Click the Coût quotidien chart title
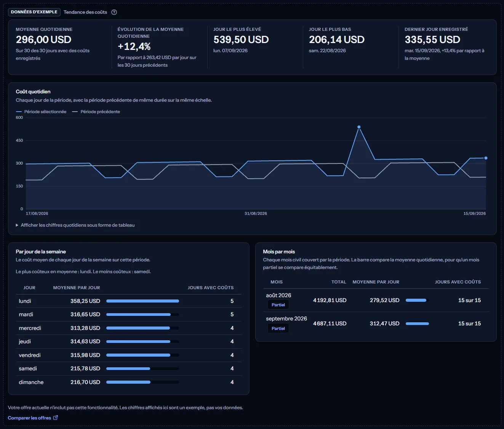Image resolution: width=504 pixels, height=429 pixels. pyautogui.click(x=33, y=92)
